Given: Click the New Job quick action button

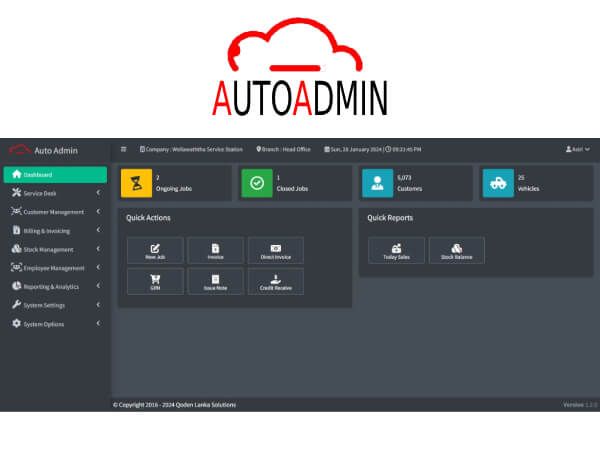Looking at the screenshot, I should 155,251.
